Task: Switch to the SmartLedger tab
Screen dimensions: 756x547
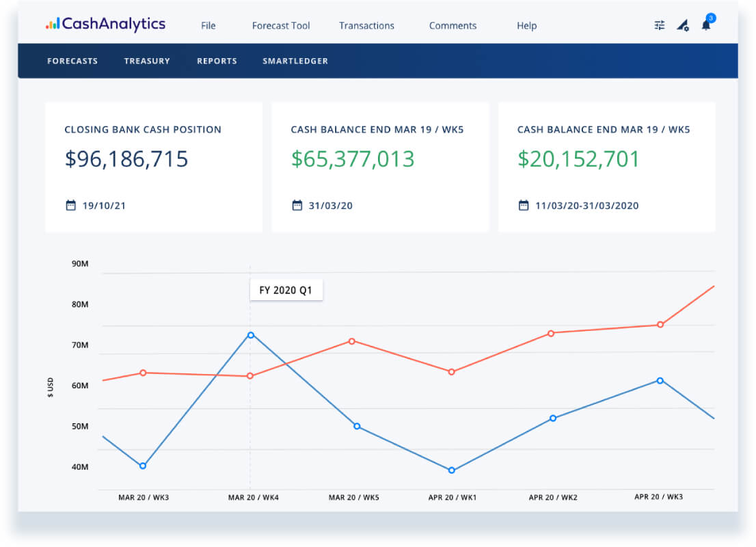Action: pyautogui.click(x=295, y=62)
